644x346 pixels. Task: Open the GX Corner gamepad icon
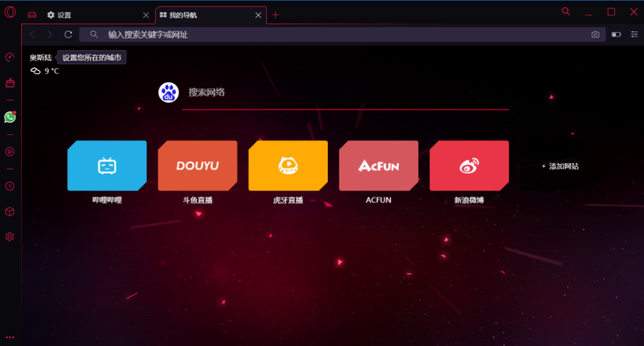pos(32,15)
